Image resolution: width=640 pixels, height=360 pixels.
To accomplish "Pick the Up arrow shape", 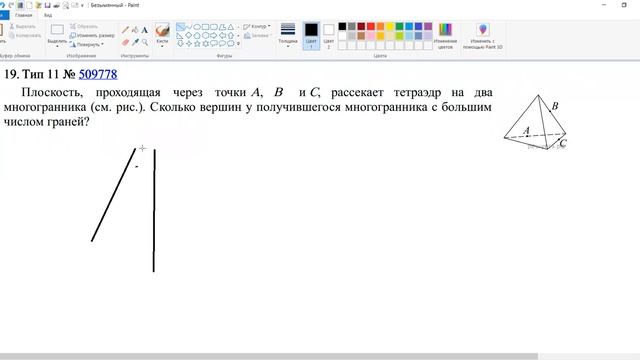I will (231, 36).
